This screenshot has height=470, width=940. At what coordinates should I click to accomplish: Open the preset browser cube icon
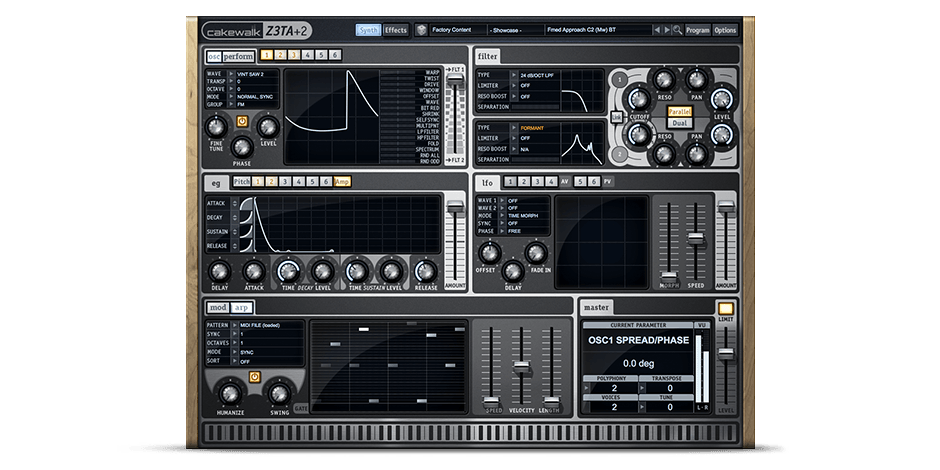click(421, 30)
